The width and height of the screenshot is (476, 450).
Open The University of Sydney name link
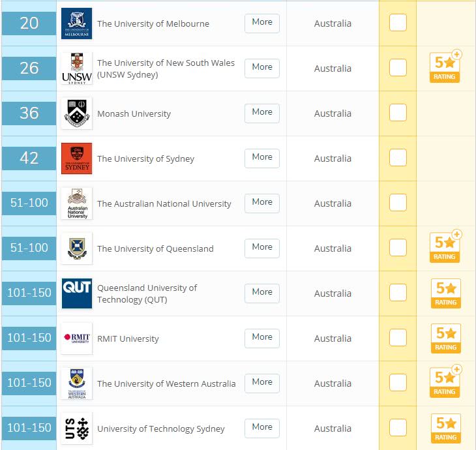pyautogui.click(x=145, y=159)
